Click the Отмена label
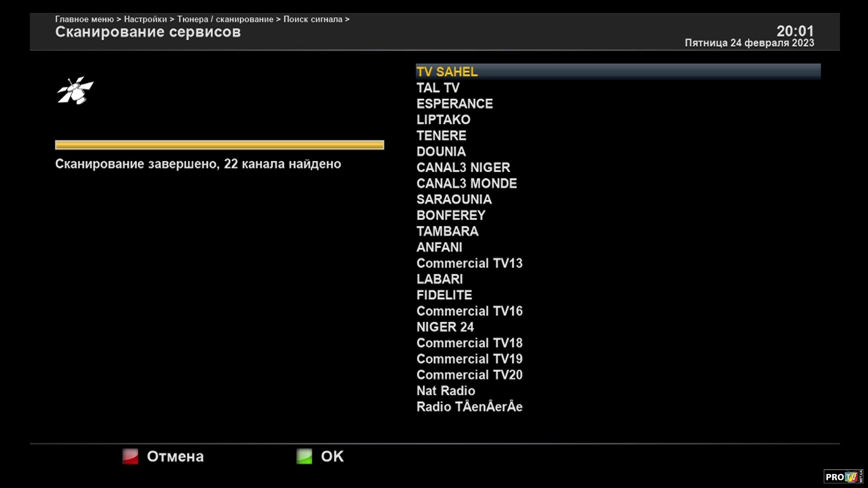 175,456
